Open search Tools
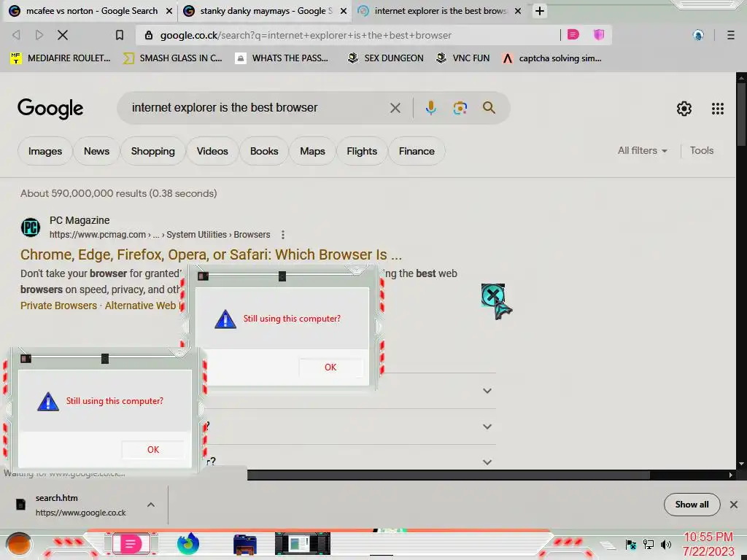This screenshot has height=560, width=747. [701, 150]
